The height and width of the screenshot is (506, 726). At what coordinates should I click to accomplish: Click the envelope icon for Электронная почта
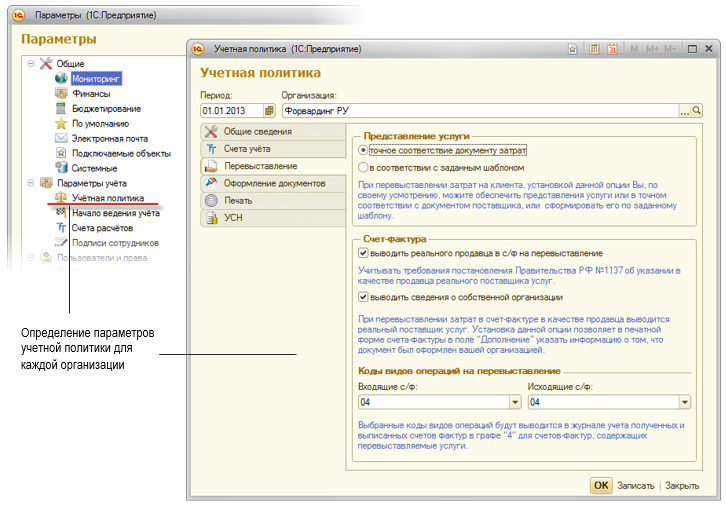pos(61,138)
